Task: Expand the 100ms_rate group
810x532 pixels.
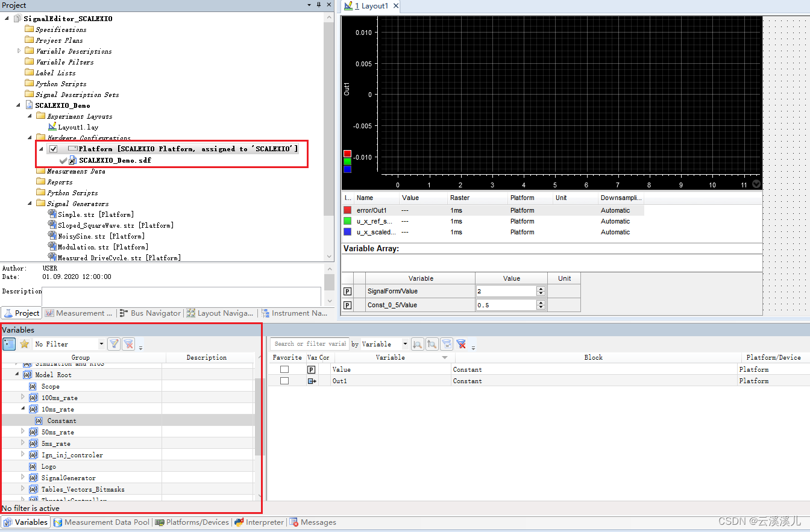Action: [24, 398]
